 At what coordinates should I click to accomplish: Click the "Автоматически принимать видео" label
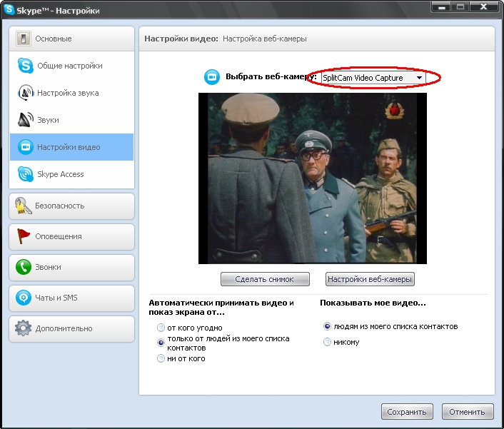(x=221, y=308)
